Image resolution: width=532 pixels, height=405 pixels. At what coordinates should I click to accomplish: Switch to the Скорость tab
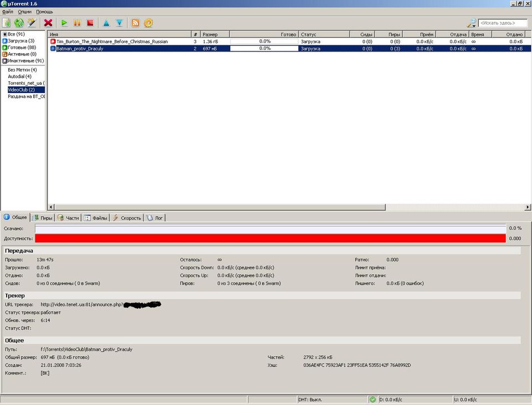click(127, 218)
